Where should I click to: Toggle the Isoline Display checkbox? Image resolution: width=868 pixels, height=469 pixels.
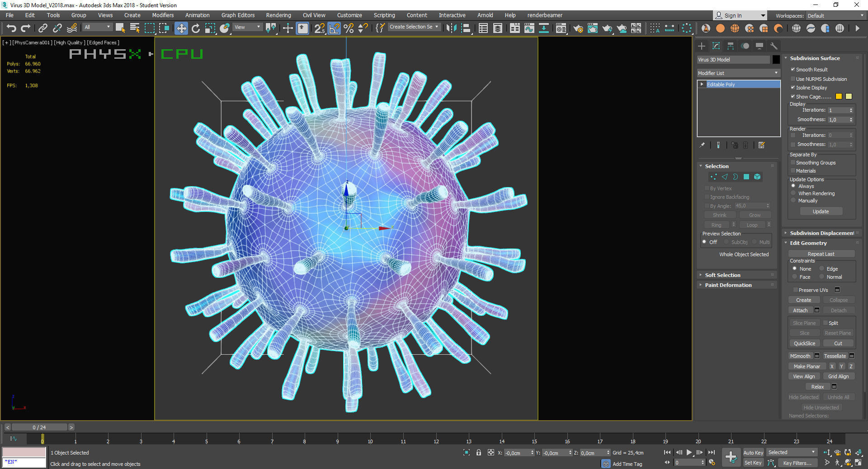pyautogui.click(x=793, y=88)
